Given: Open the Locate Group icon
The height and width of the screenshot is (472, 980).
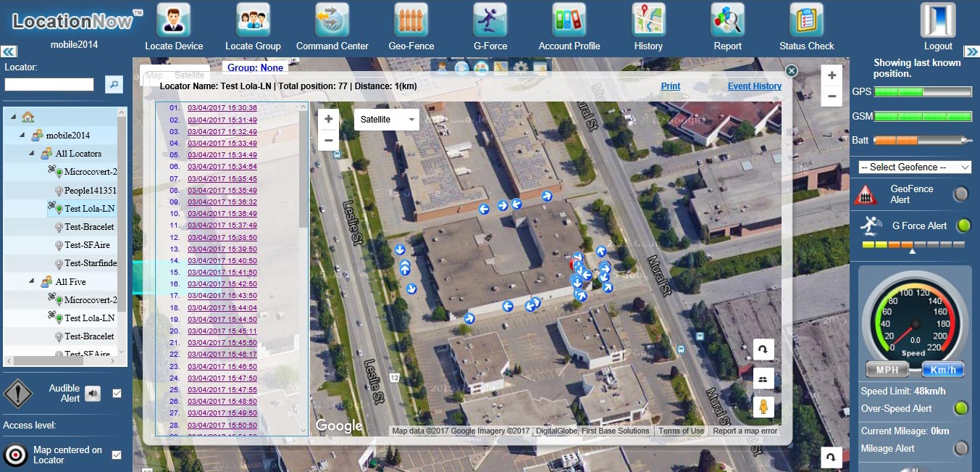Looking at the screenshot, I should [x=253, y=20].
